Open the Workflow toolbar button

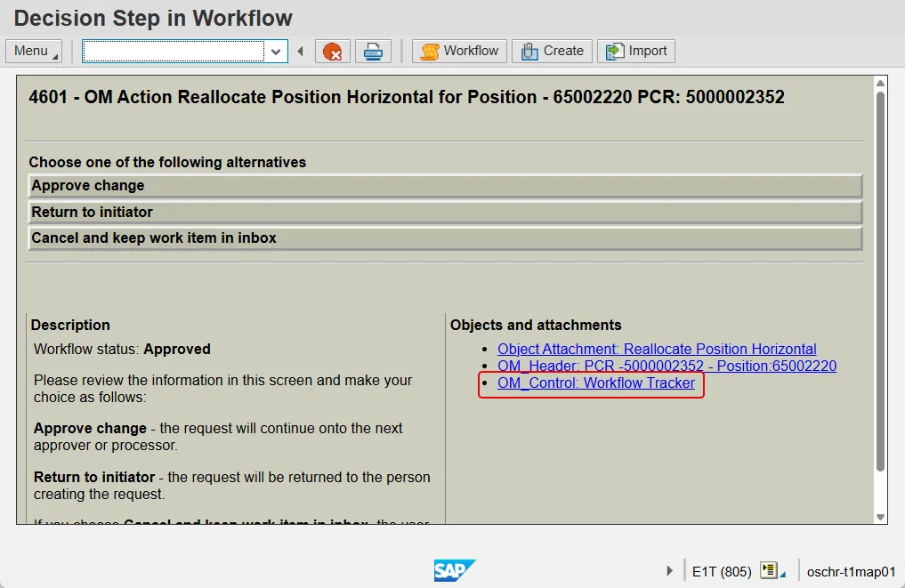[459, 52]
